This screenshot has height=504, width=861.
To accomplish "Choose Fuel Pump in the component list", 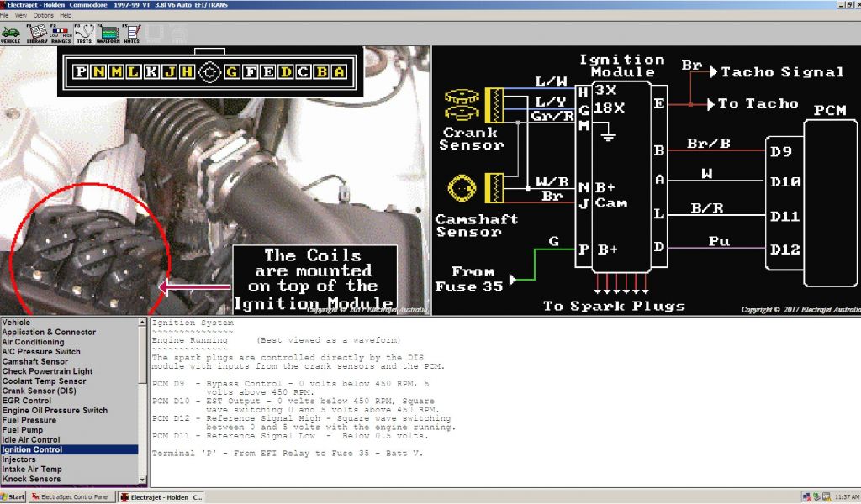I will [x=23, y=430].
